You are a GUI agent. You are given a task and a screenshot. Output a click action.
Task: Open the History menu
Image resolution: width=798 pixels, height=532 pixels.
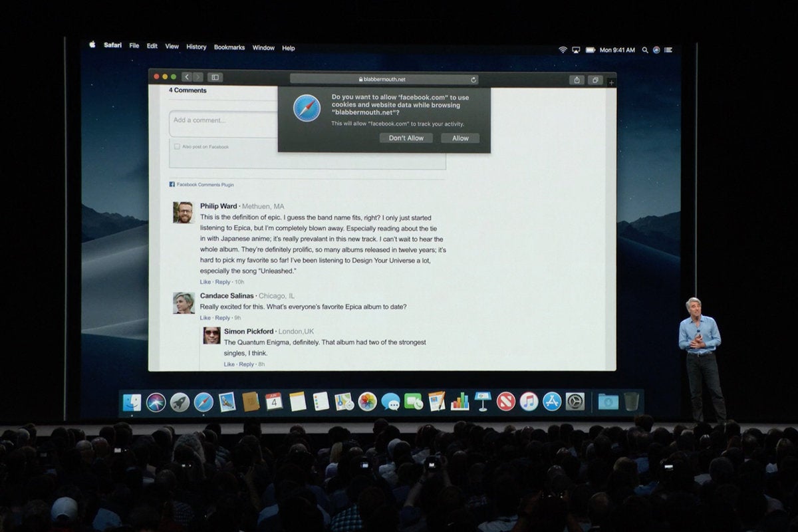click(x=196, y=47)
